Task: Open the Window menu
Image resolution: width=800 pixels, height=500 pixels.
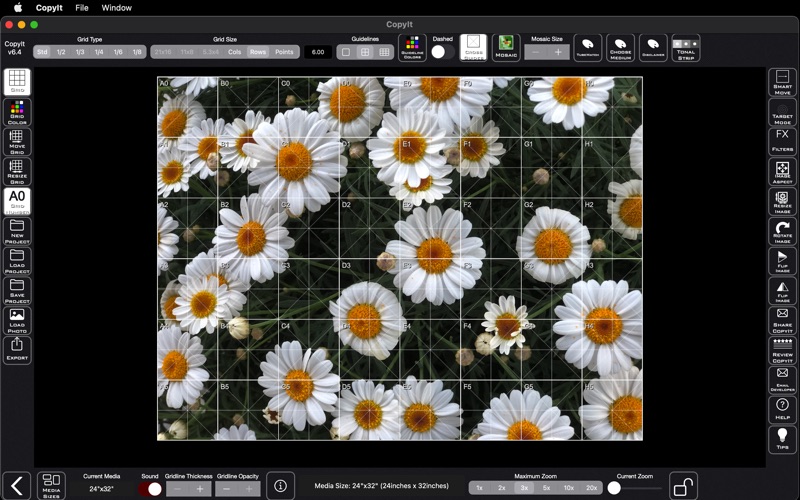Action: (x=117, y=7)
